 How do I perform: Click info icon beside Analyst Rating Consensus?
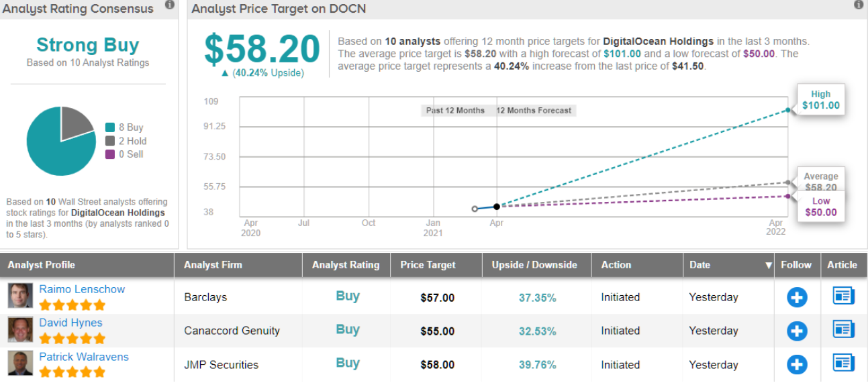[x=169, y=5]
